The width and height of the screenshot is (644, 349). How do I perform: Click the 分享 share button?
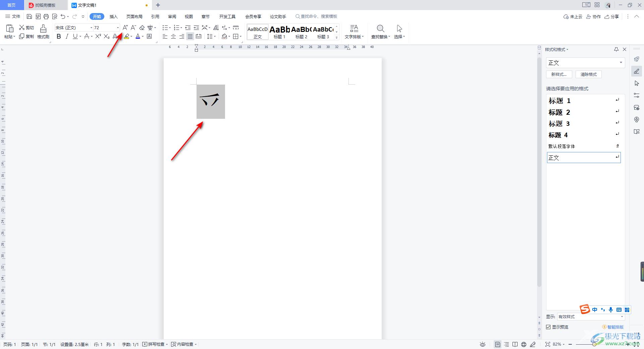(611, 16)
